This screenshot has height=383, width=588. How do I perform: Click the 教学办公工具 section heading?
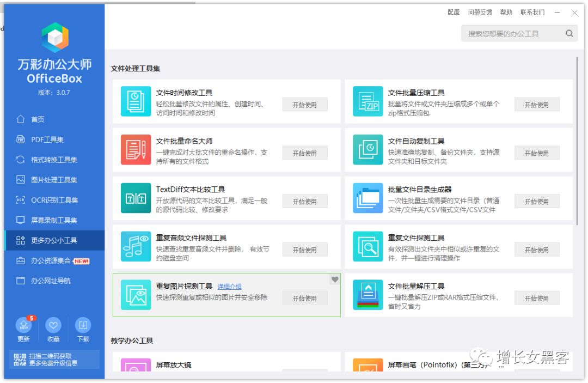coord(132,341)
